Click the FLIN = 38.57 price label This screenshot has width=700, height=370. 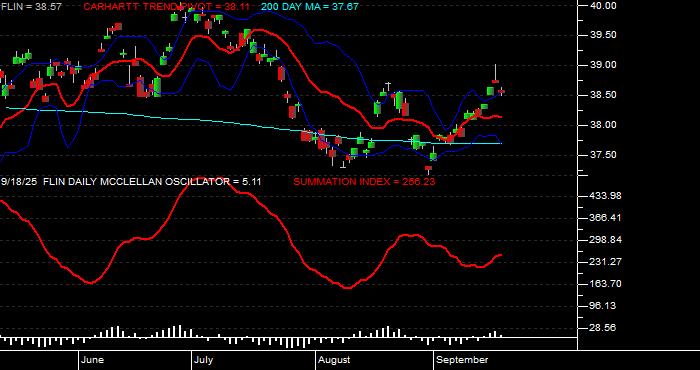coord(31,7)
